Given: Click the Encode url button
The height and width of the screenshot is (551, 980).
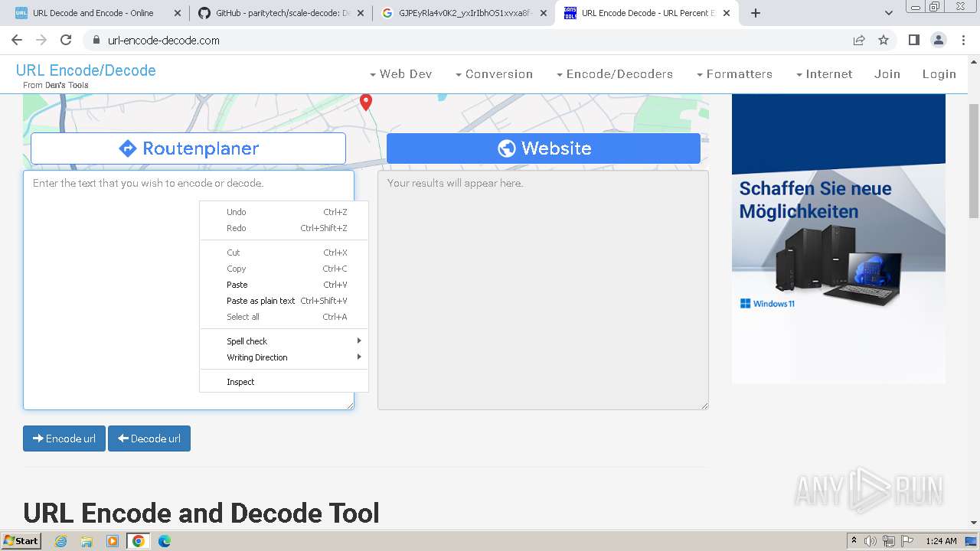Looking at the screenshot, I should point(64,439).
